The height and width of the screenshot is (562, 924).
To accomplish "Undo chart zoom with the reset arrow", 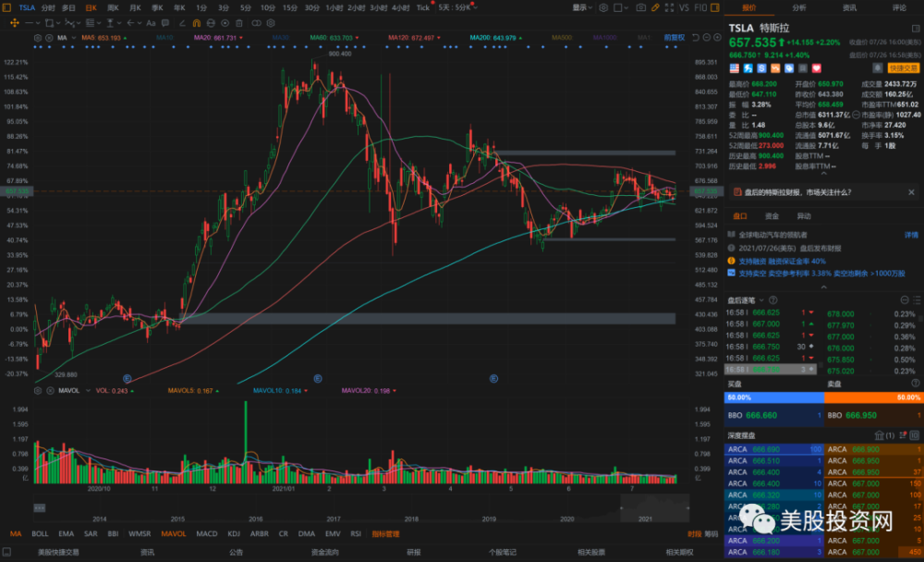I will coord(696,38).
